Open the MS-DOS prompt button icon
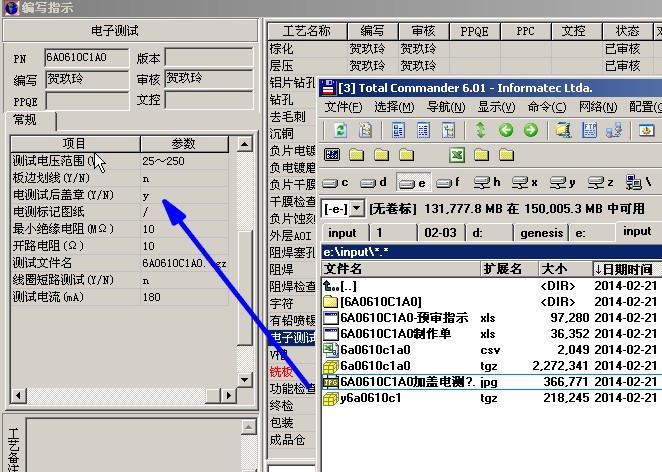The image size is (662, 472). pos(332,155)
